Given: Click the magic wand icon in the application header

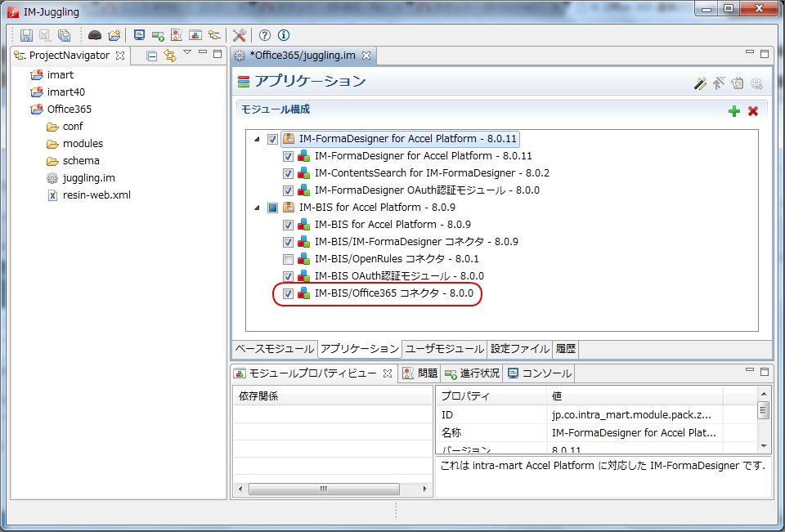Looking at the screenshot, I should 700,83.
